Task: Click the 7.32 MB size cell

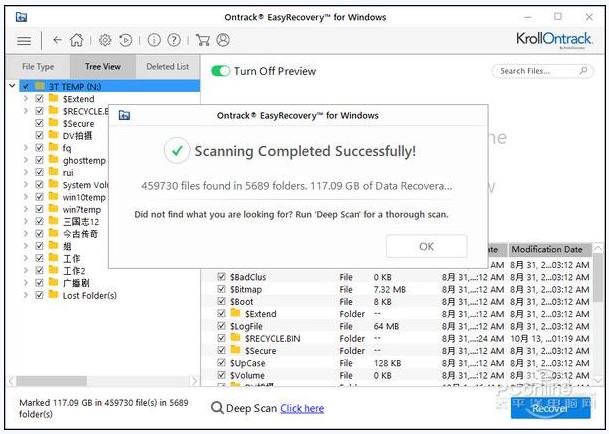Action: pos(390,289)
